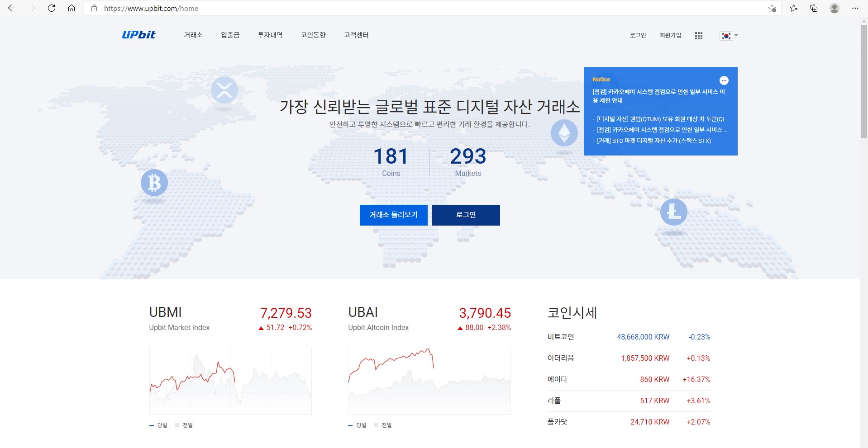Open browser profile avatar
Viewport: 868px width, 448px height.
pos(835,8)
